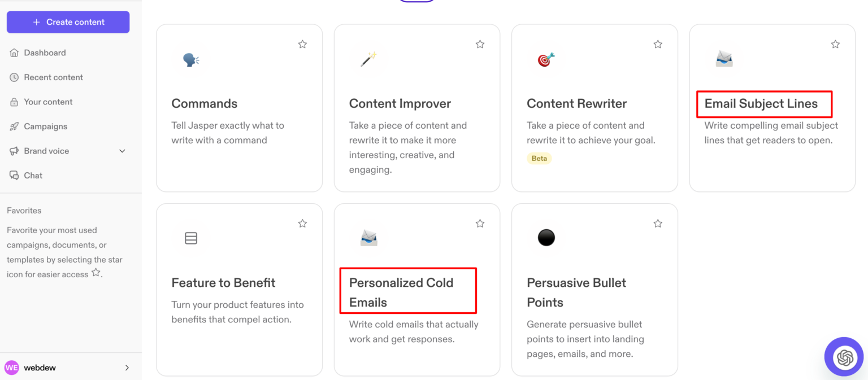Toggle favorite star on Content Rewriter
Screen dimensions: 868x380
[658, 44]
